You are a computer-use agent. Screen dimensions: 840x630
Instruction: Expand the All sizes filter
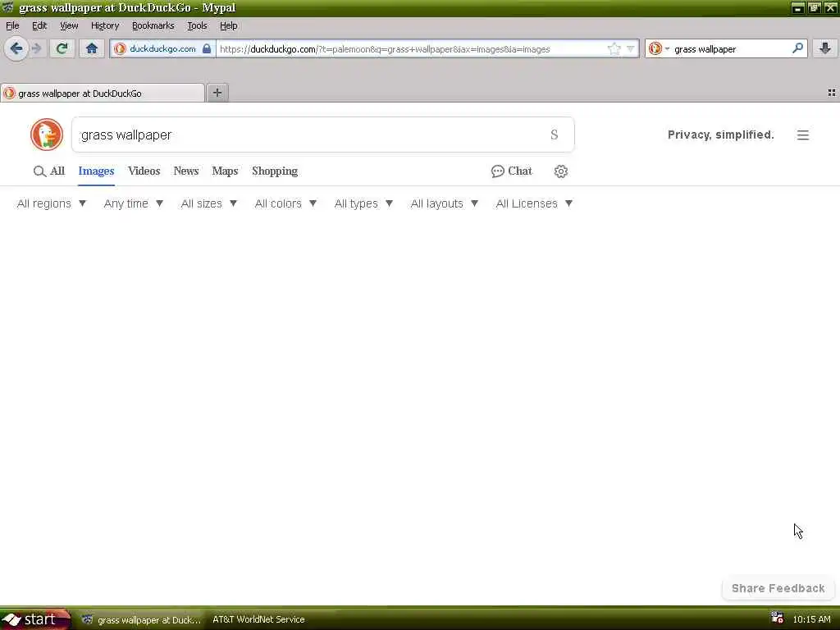click(x=209, y=203)
